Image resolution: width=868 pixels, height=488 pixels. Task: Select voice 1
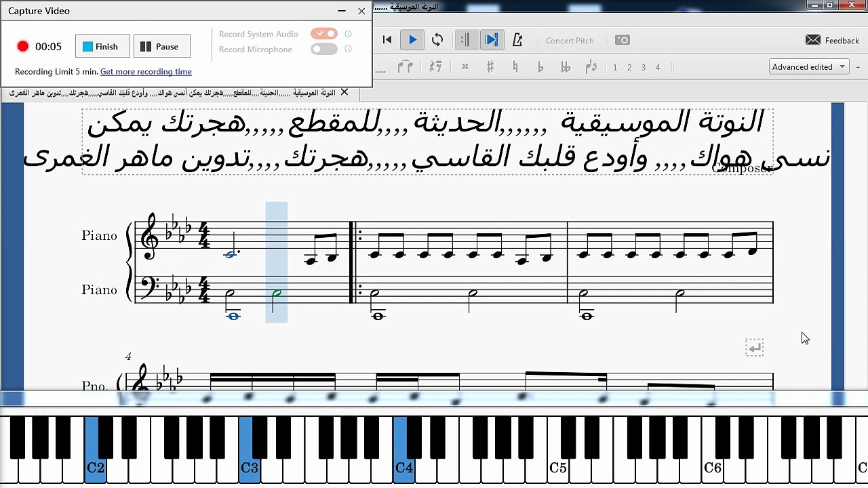(x=615, y=67)
